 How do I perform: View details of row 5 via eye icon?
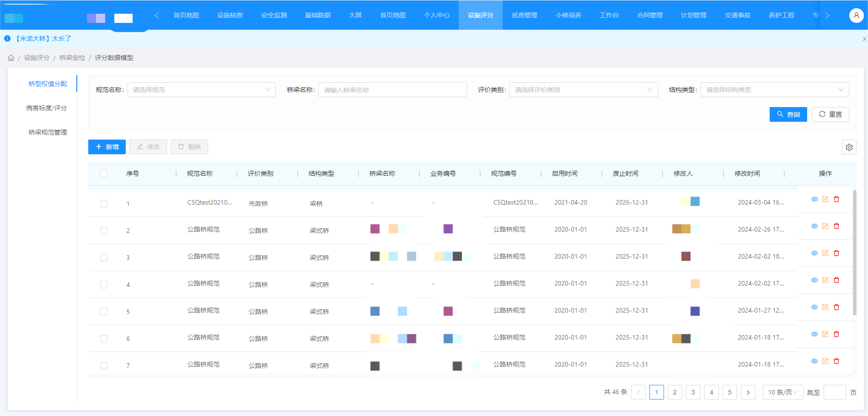(814, 307)
